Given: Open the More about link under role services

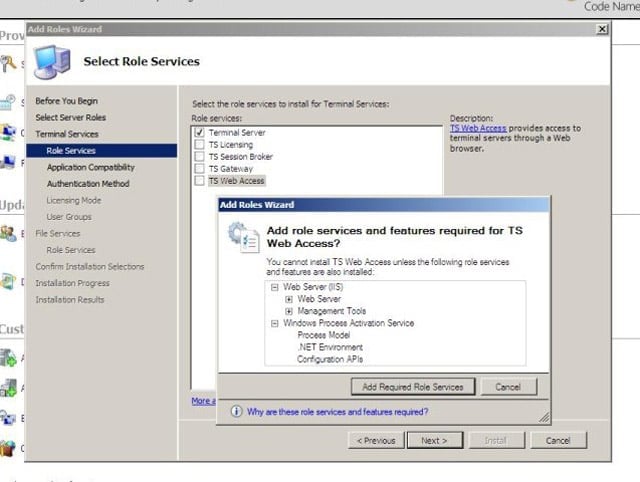Looking at the screenshot, I should coord(203,401).
